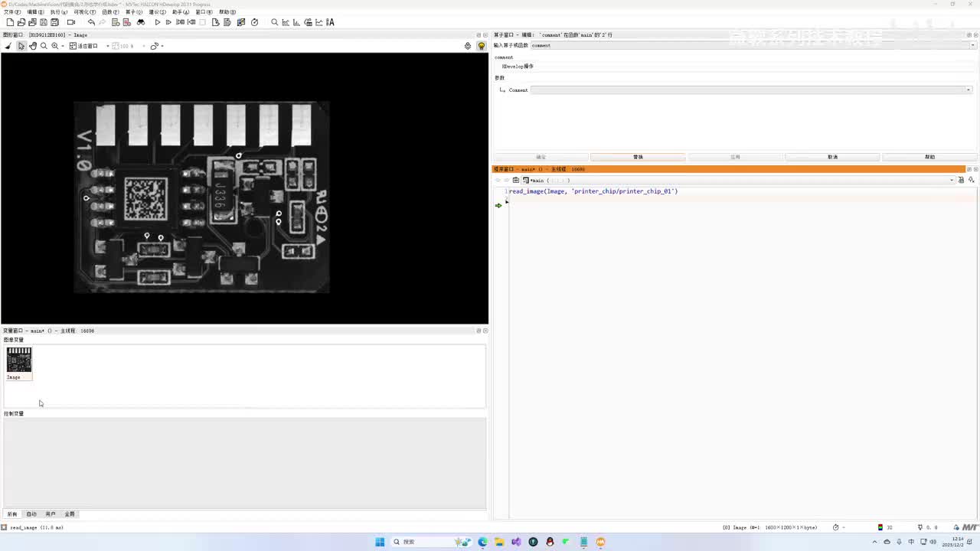This screenshot has width=980, height=551.
Task: Switch to the 自动 (Auto) variables tab
Action: tap(31, 514)
